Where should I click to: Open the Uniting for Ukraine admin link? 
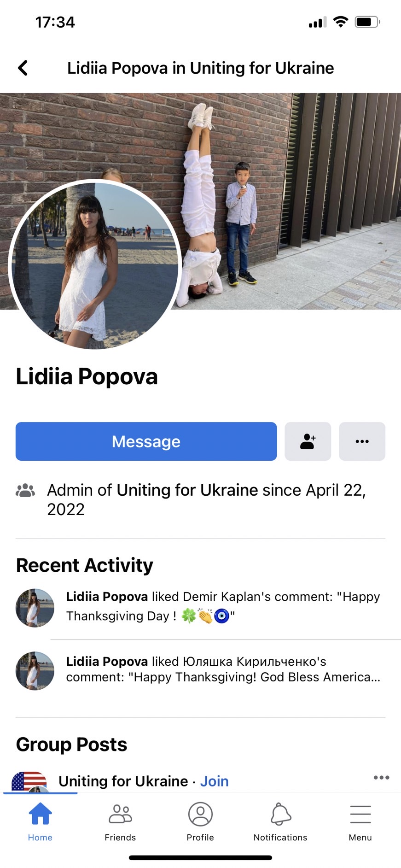[x=187, y=490]
